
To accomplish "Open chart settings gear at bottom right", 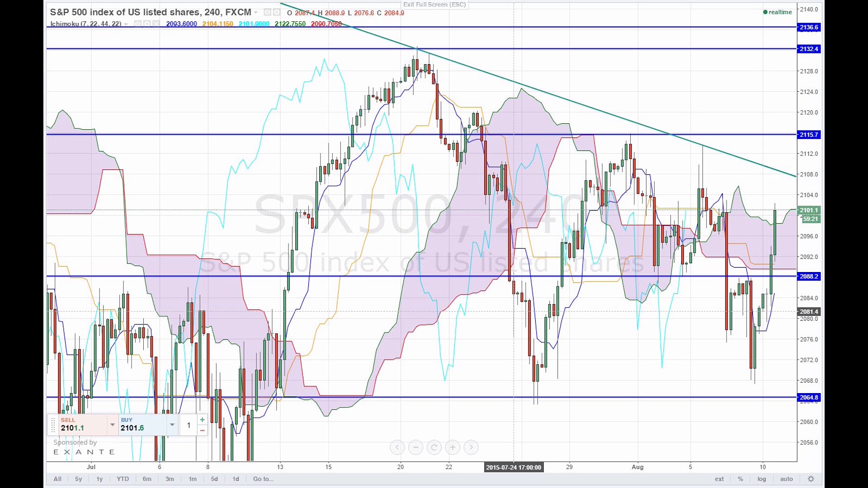I will [811, 479].
